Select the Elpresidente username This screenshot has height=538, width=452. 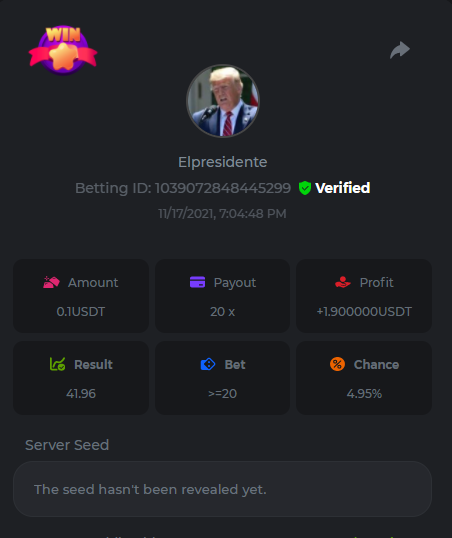[x=222, y=162]
